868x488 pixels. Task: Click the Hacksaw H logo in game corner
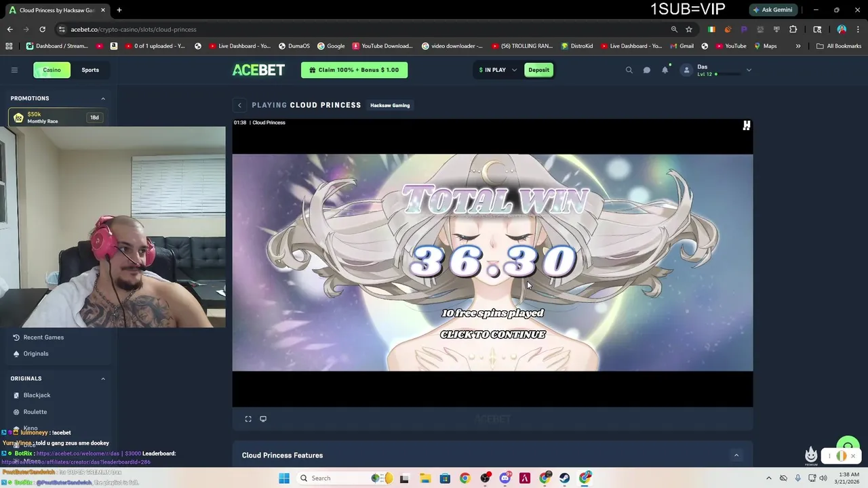point(747,125)
